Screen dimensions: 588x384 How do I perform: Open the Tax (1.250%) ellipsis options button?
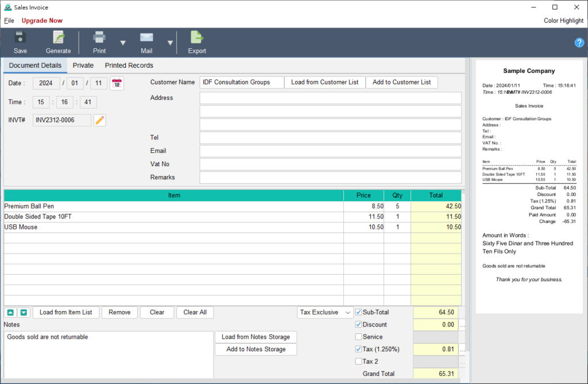click(462, 350)
